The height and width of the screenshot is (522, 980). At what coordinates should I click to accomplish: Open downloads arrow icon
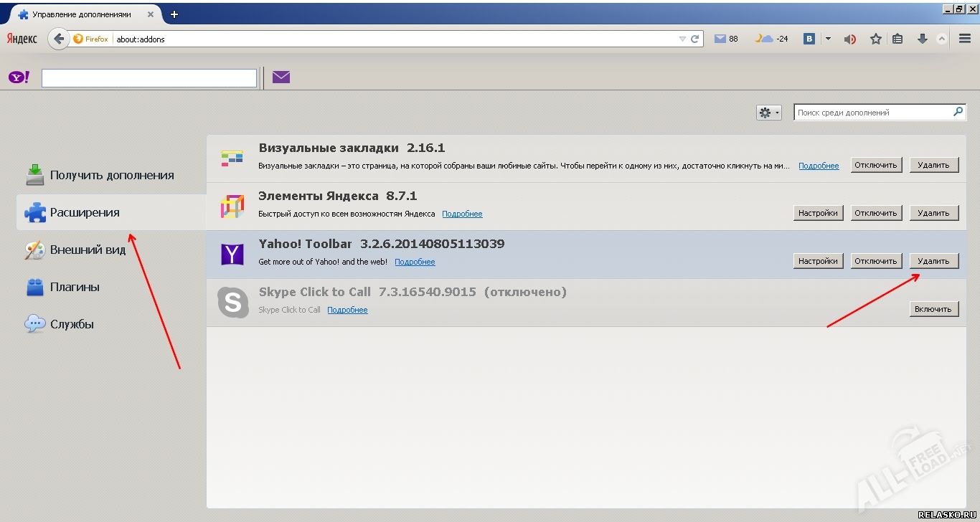tap(923, 39)
